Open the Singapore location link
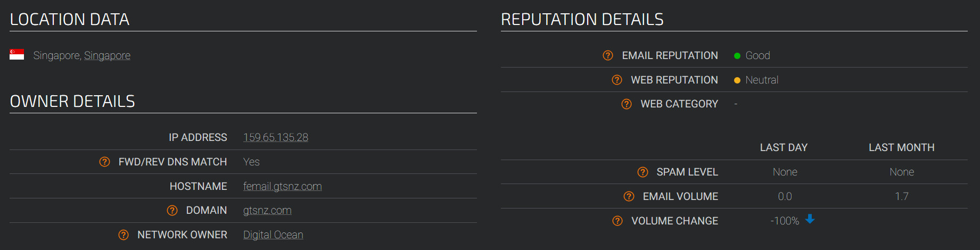The height and width of the screenshot is (250, 980). (x=107, y=55)
